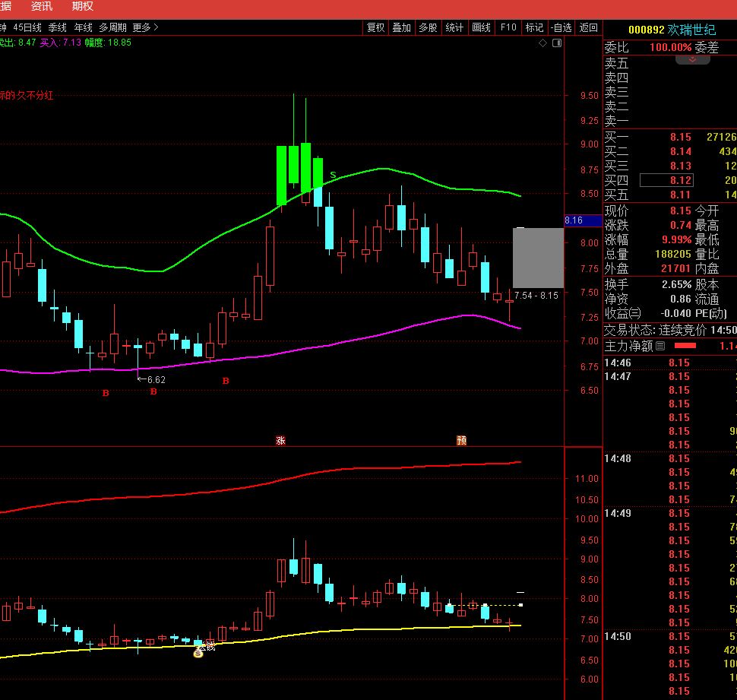The image size is (737, 700).
Task: Remove stock via -自选 button
Action: (x=561, y=27)
